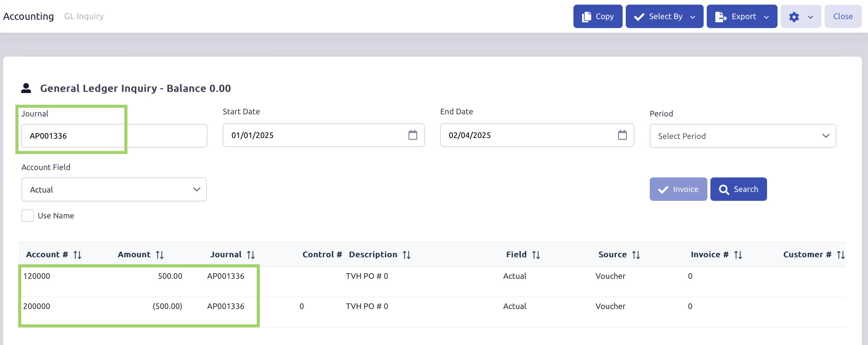
Task: Expand the Account Field dropdown
Action: pos(114,189)
